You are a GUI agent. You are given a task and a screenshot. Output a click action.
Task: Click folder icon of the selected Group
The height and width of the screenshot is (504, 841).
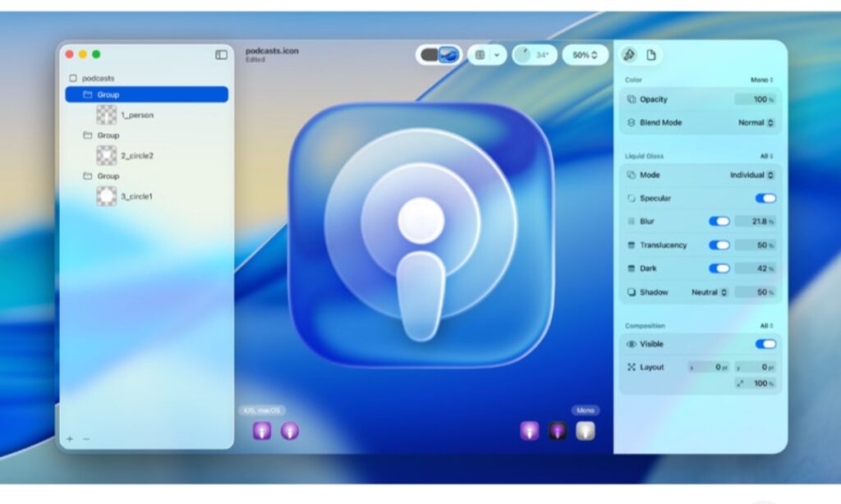click(87, 94)
